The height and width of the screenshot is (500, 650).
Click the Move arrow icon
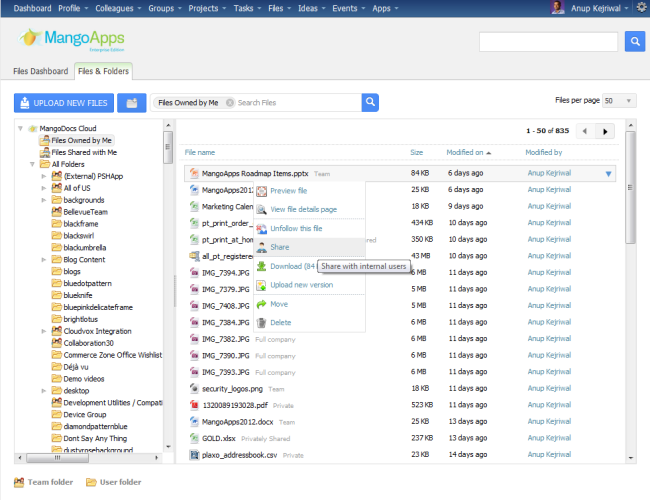(261, 304)
